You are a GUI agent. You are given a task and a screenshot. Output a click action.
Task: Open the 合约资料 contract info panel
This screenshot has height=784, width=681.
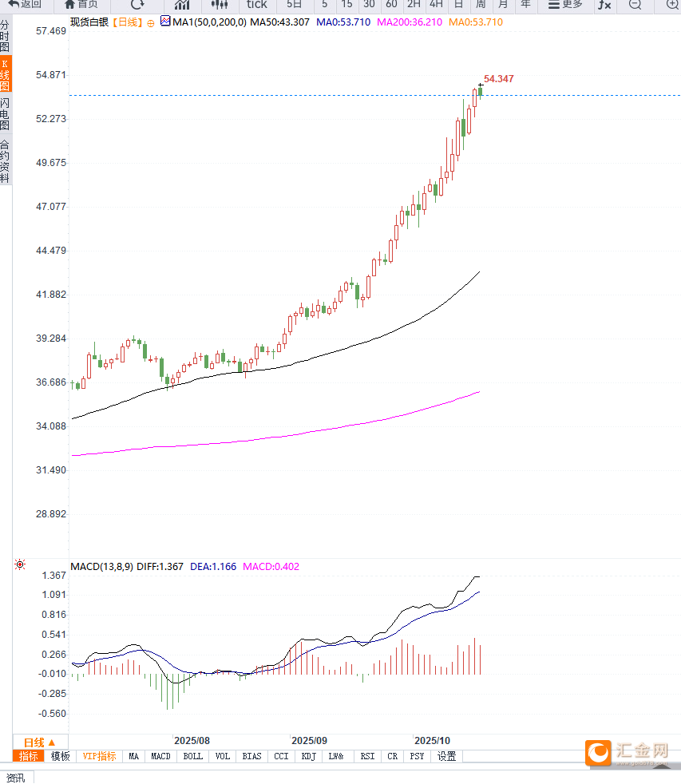(x=5, y=160)
